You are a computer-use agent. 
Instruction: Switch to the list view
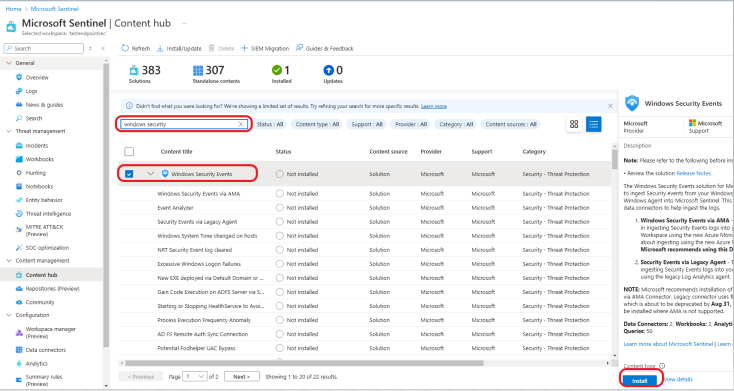(x=594, y=124)
